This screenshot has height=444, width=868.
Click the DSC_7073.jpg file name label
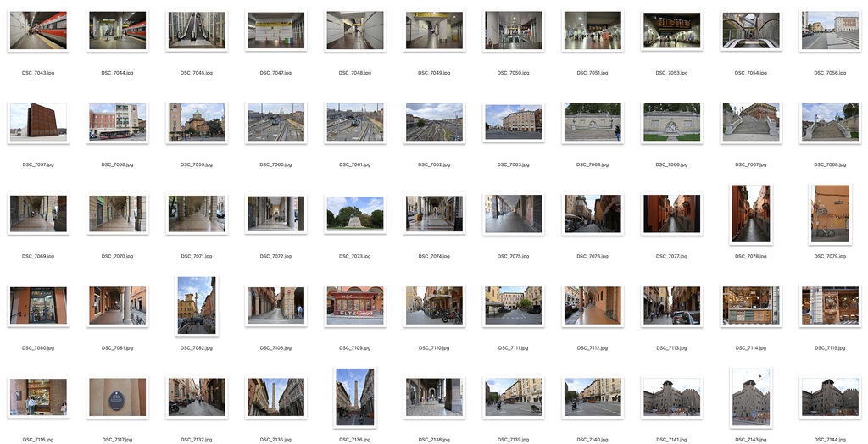point(355,257)
